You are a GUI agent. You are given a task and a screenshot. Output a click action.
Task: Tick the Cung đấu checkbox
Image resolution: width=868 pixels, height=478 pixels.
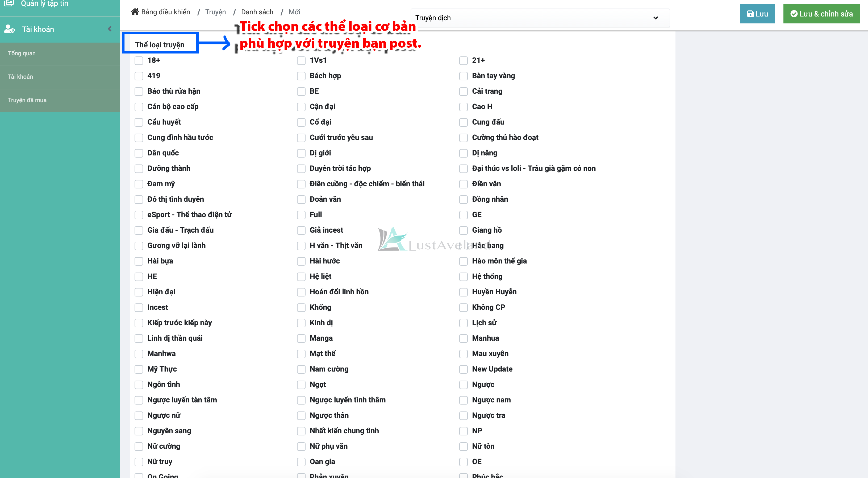point(464,122)
